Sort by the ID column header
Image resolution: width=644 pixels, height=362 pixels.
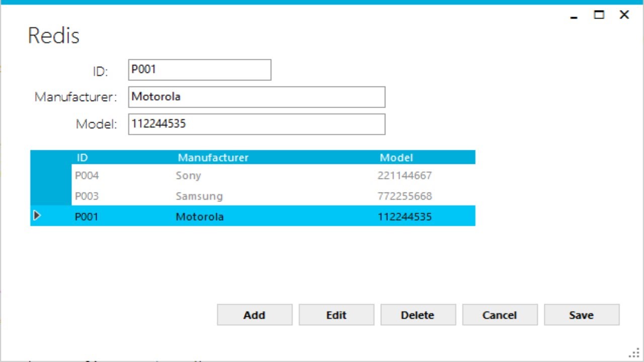pos(122,157)
